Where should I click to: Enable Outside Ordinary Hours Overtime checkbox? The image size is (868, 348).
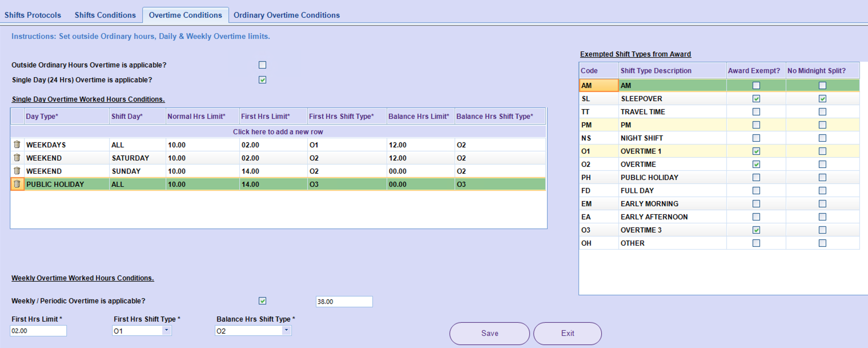click(x=263, y=65)
